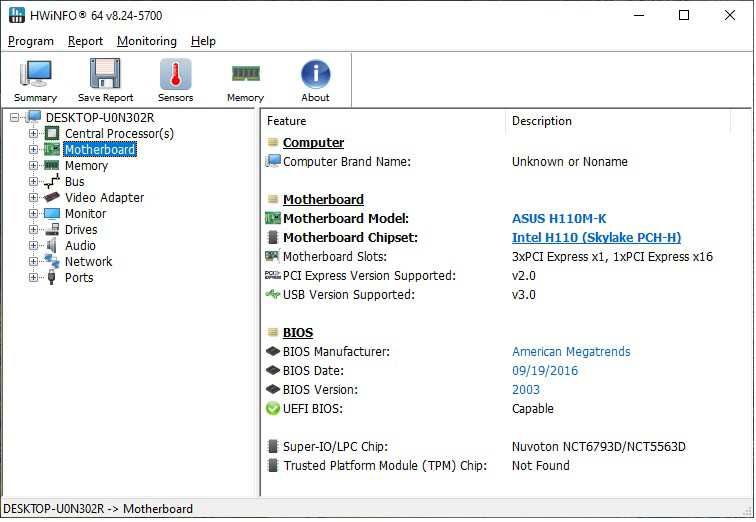756x522 pixels.
Task: Click the Nuvoton NCT6793D/NCT5563D value
Action: 598,447
